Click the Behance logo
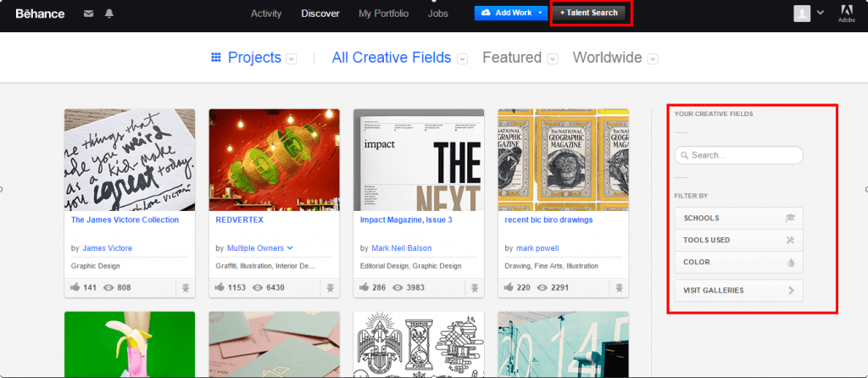This screenshot has width=868, height=378. (40, 14)
